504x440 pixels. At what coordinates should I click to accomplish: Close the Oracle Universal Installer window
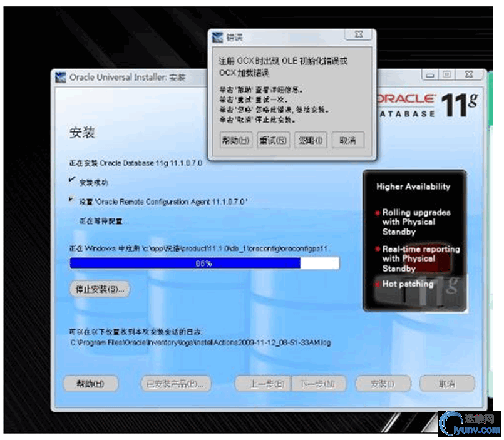469,75
